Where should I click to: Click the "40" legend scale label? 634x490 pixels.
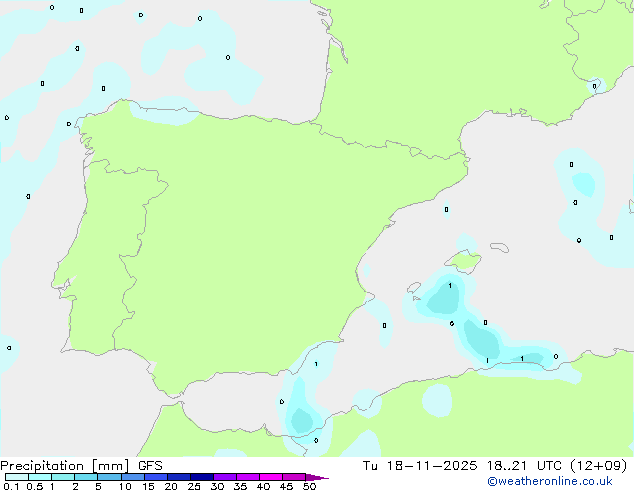[x=263, y=486]
